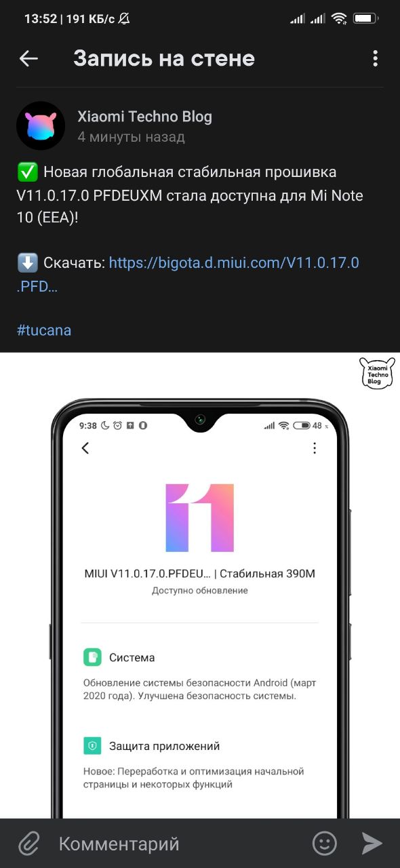The height and width of the screenshot is (868, 400).
Task: Tap the Защита приложений shield icon
Action: (92, 746)
